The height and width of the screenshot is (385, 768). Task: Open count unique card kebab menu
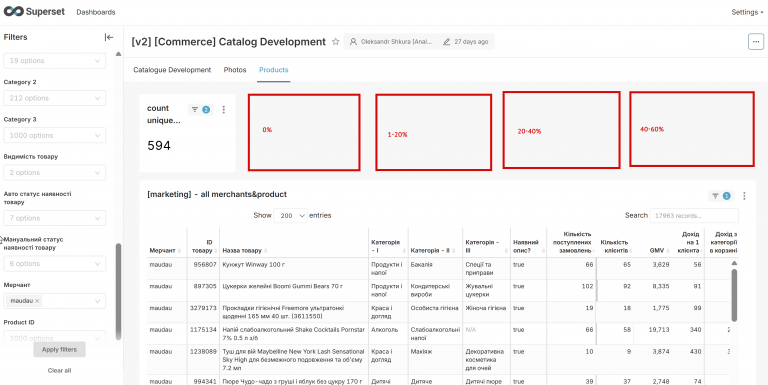(x=224, y=110)
